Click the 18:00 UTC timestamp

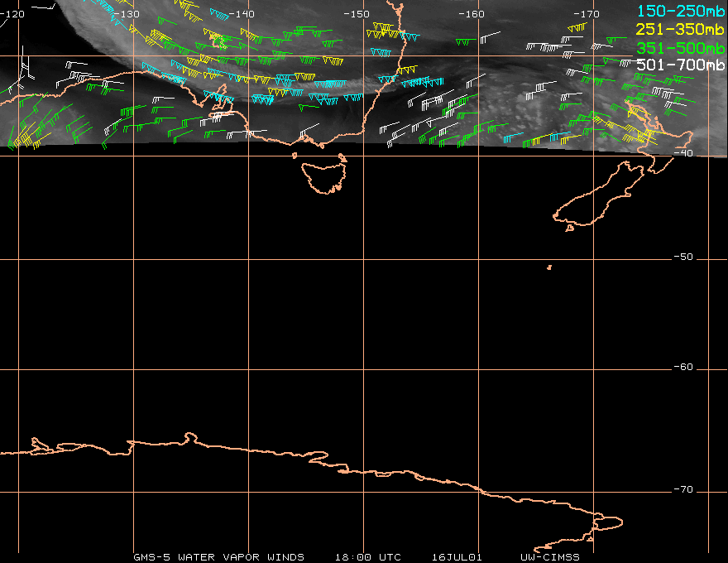click(x=367, y=557)
